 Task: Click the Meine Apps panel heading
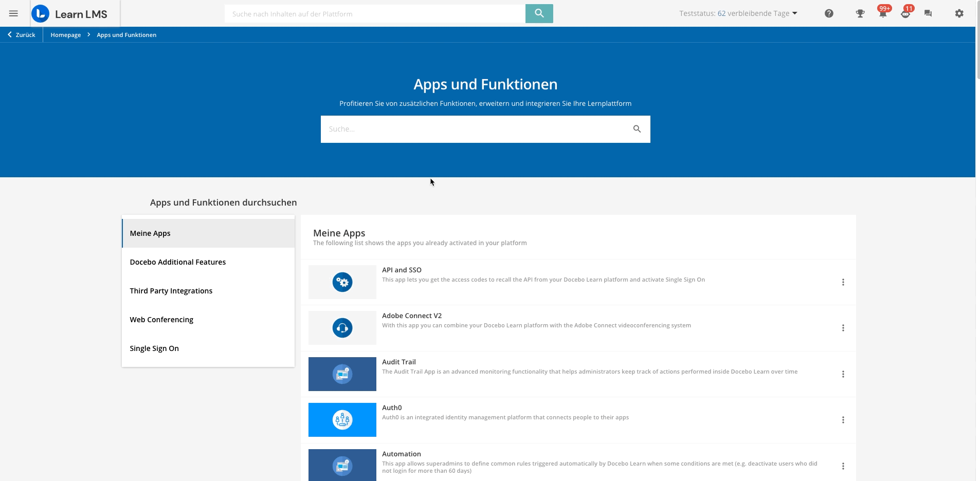(x=339, y=233)
